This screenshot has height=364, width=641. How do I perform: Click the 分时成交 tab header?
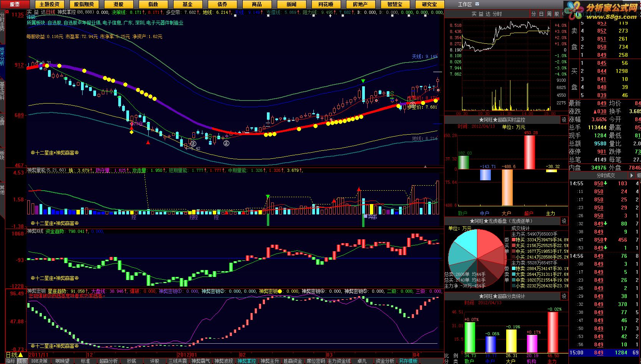(x=605, y=175)
